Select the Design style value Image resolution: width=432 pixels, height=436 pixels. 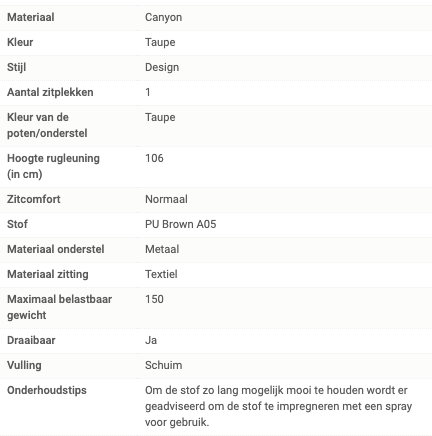(x=162, y=67)
